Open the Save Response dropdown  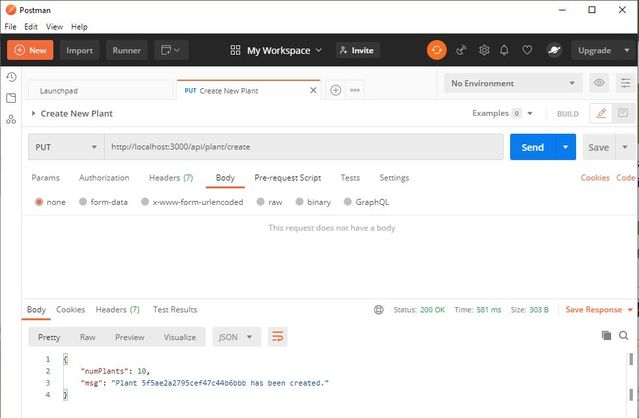point(599,310)
